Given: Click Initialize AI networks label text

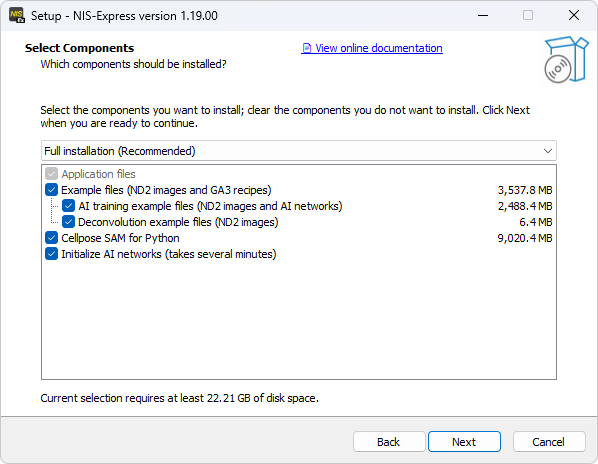Looking at the screenshot, I should [169, 254].
